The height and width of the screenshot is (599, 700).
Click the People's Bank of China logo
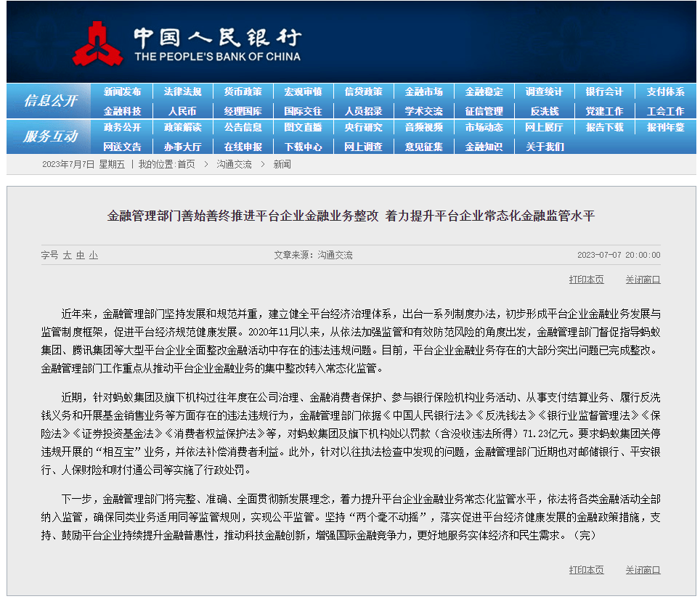click(187, 44)
